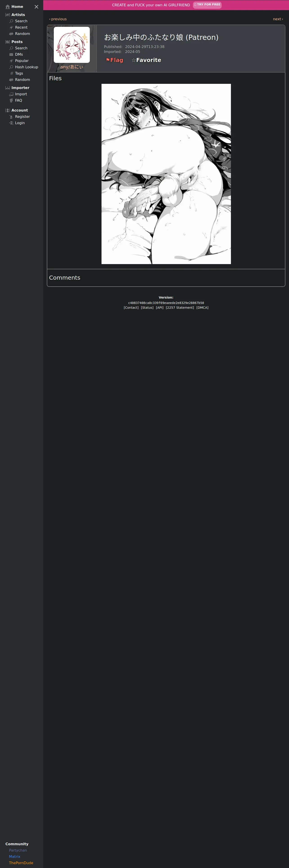Favorite this post with the star button
This screenshot has width=289, height=868.
pyautogui.click(x=146, y=60)
